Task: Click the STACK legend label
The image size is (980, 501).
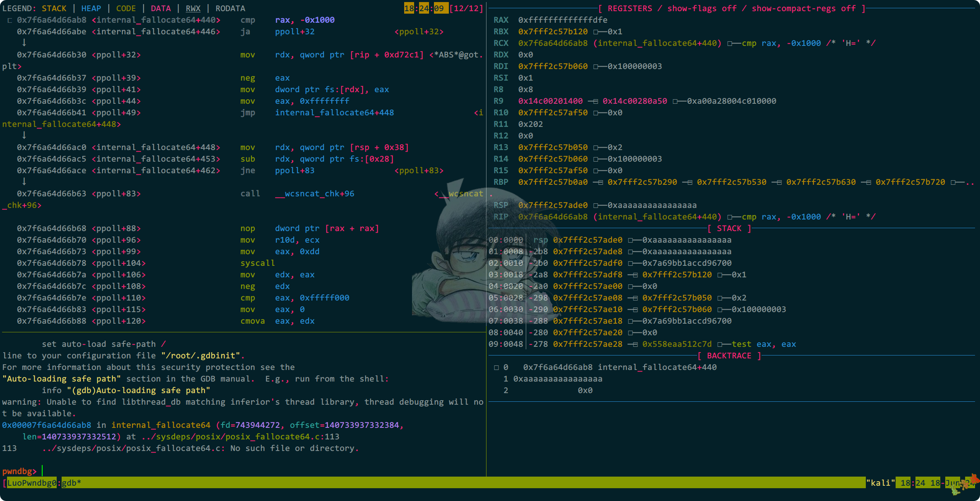Action: tap(54, 8)
